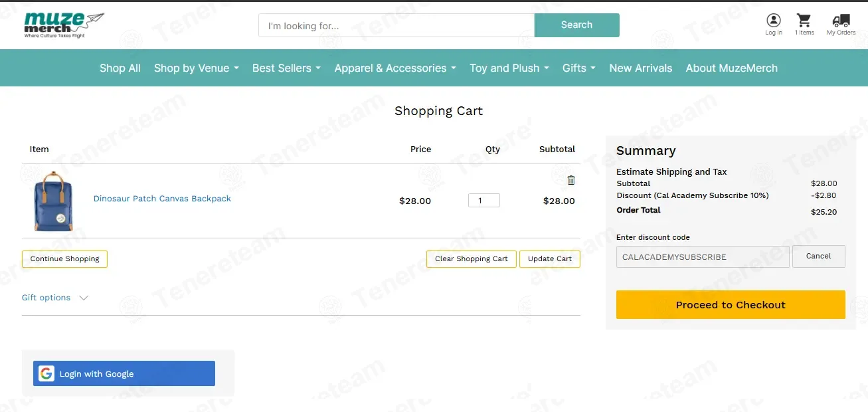The height and width of the screenshot is (412, 868).
Task: Click Update Cart button
Action: (x=550, y=259)
